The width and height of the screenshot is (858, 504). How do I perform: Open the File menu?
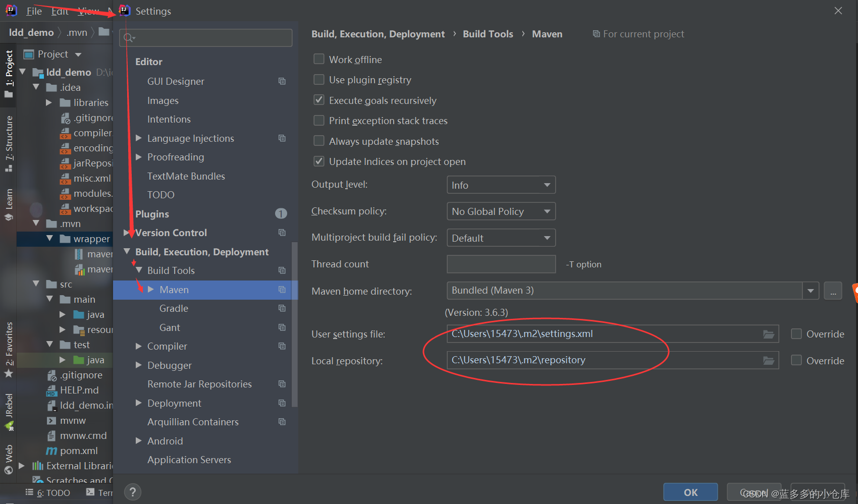(34, 11)
